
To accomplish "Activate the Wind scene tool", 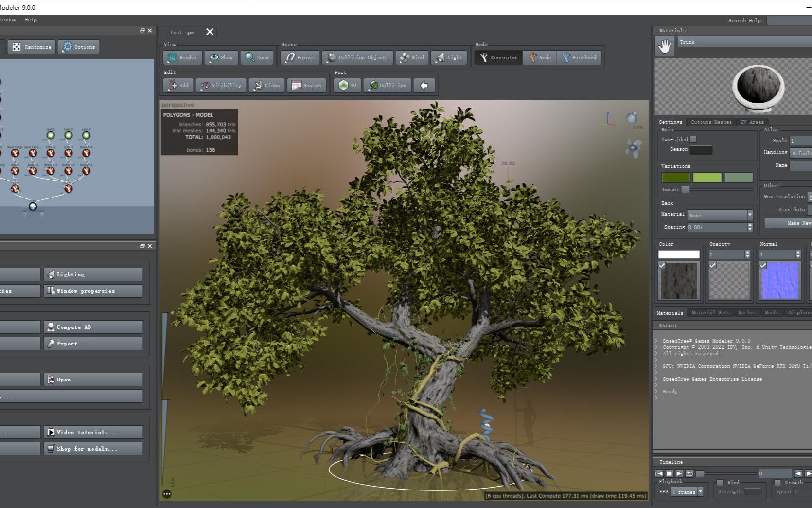I will [412, 57].
